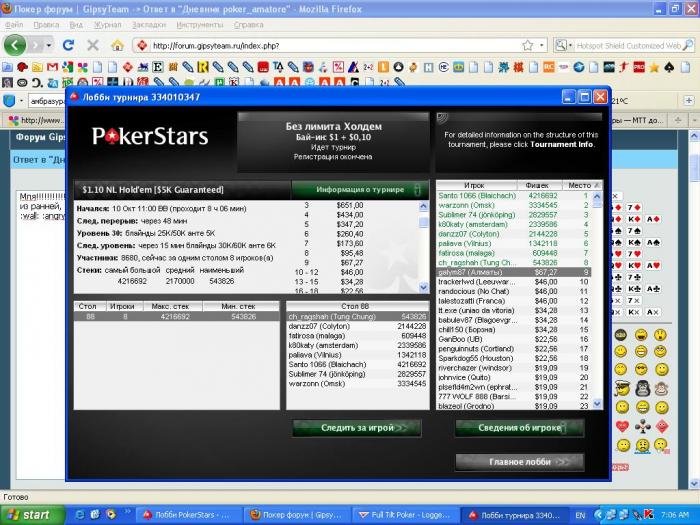Screen dimensions: 700x525
Task: Move the prize list down with its arrow
Action: [x=424, y=288]
